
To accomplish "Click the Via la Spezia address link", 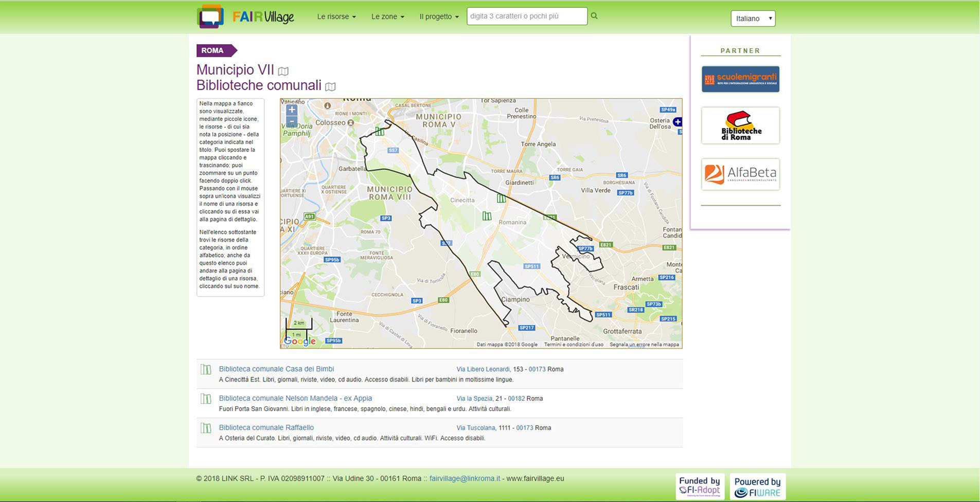I will (x=474, y=399).
